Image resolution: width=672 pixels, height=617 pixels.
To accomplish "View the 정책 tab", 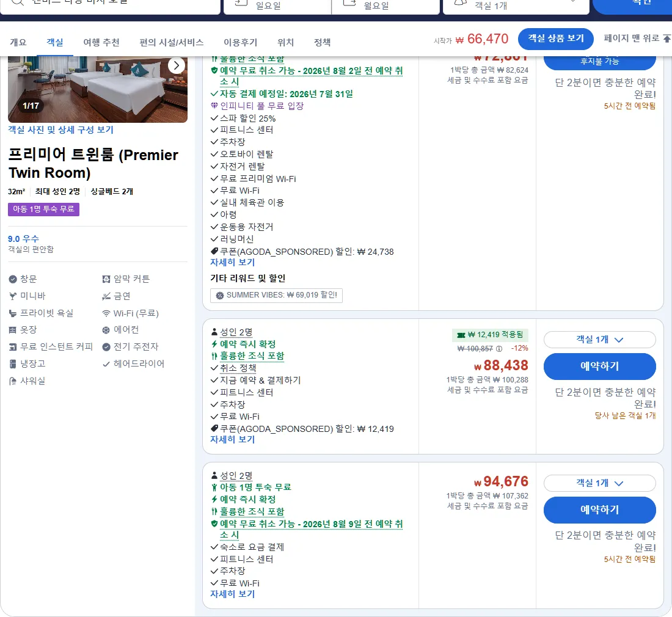I will (x=323, y=42).
